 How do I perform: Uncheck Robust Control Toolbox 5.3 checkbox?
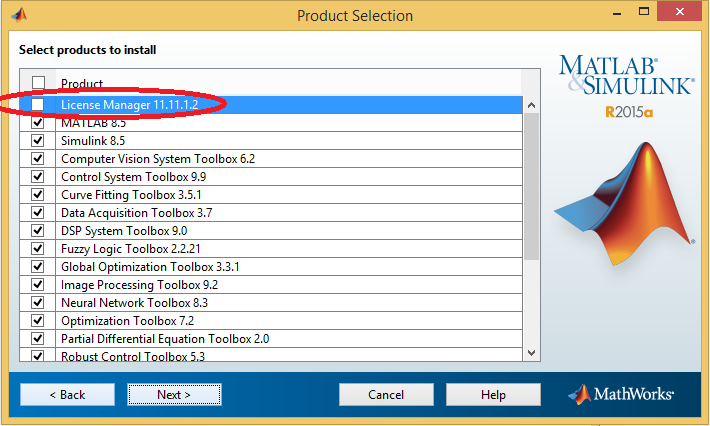tap(38, 356)
